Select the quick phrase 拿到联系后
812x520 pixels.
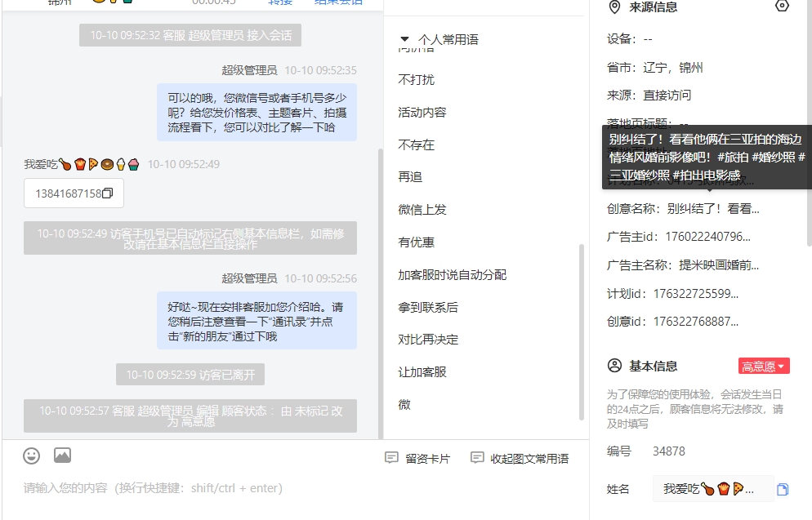[428, 307]
